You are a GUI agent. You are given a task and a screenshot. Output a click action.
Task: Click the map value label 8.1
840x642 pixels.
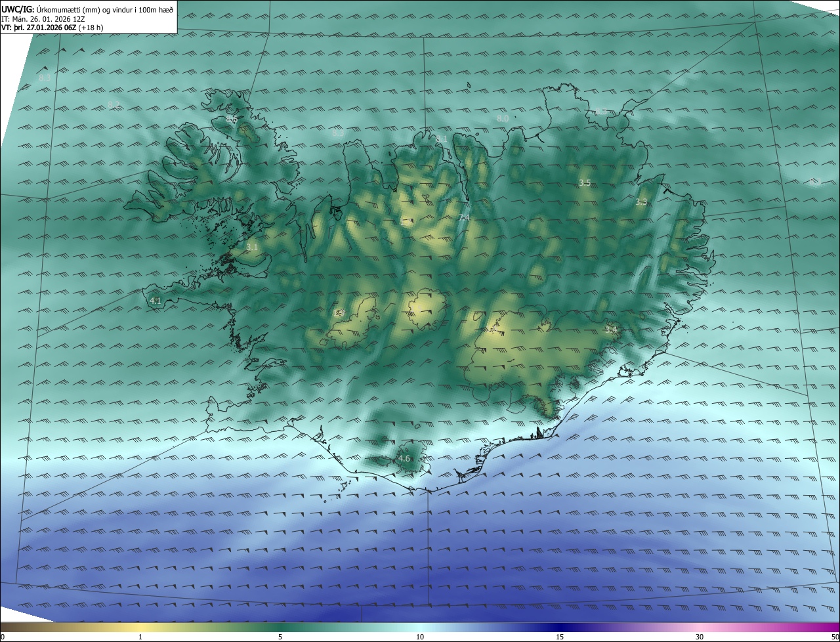442,139
